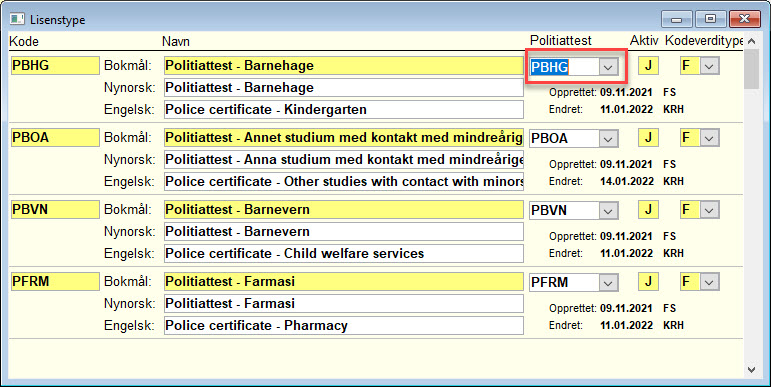
Task: Expand Kodeverditype dropdown in PFRM row
Action: click(x=710, y=282)
